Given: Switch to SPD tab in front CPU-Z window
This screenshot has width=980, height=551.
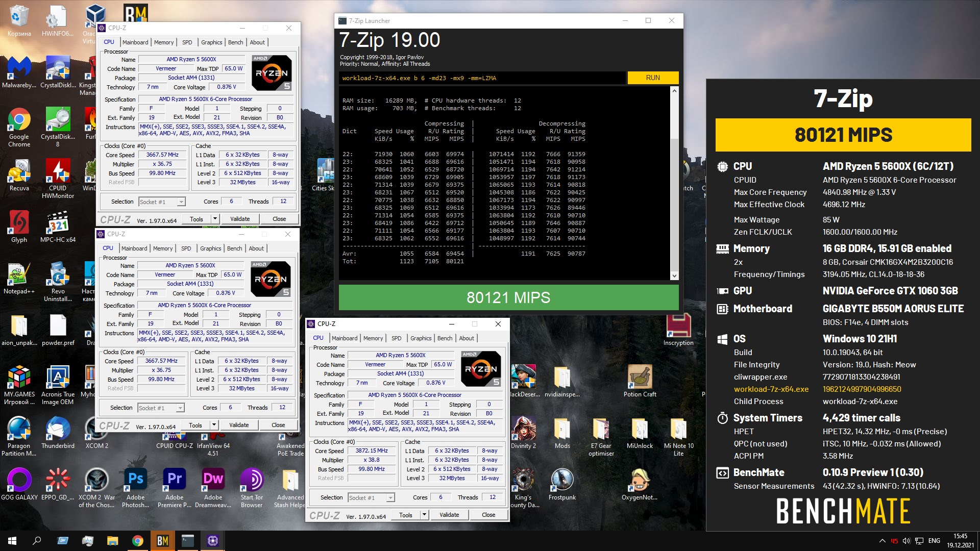Looking at the screenshot, I should (397, 338).
